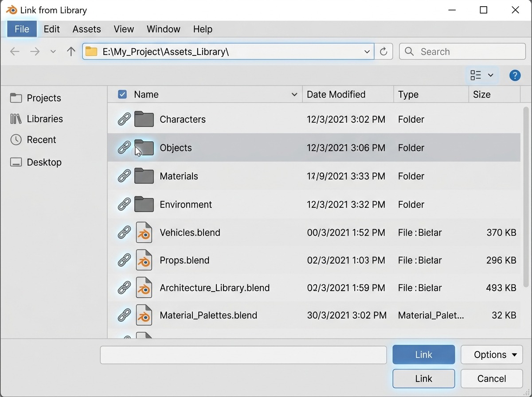The height and width of the screenshot is (397, 532).
Task: Click into the Search field
Action: tap(462, 51)
